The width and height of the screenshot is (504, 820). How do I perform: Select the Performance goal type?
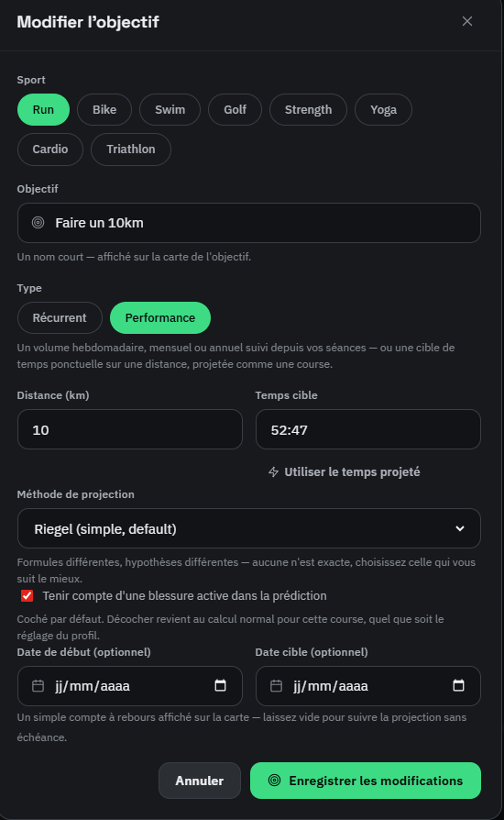click(159, 318)
